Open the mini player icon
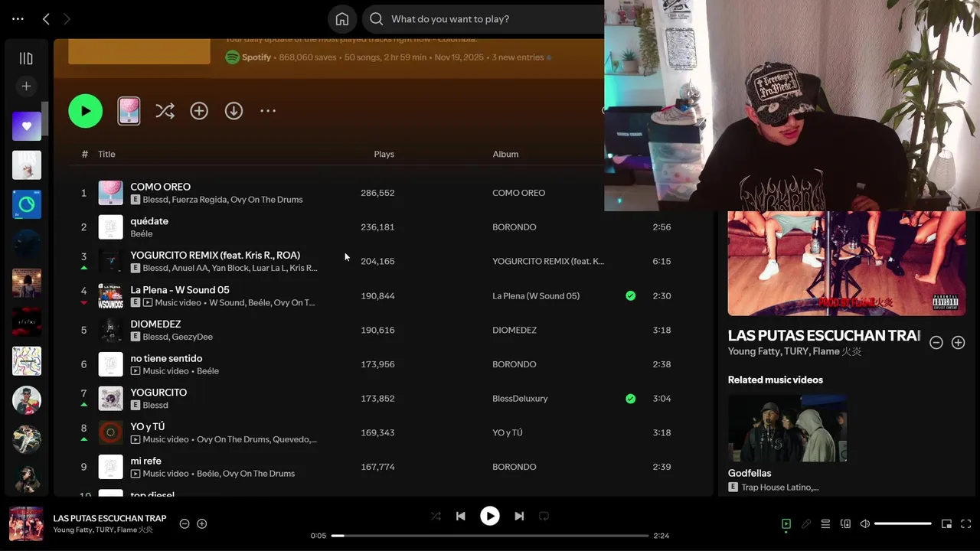980x551 pixels. tap(946, 523)
